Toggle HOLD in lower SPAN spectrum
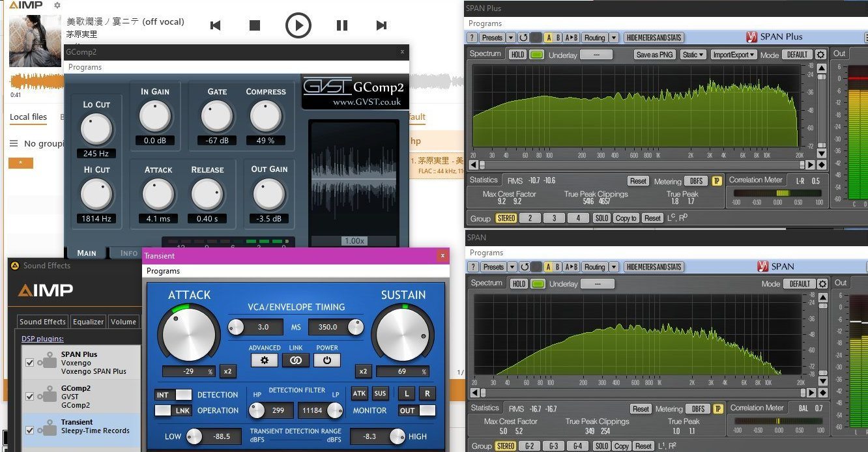This screenshot has width=868, height=452. [518, 284]
